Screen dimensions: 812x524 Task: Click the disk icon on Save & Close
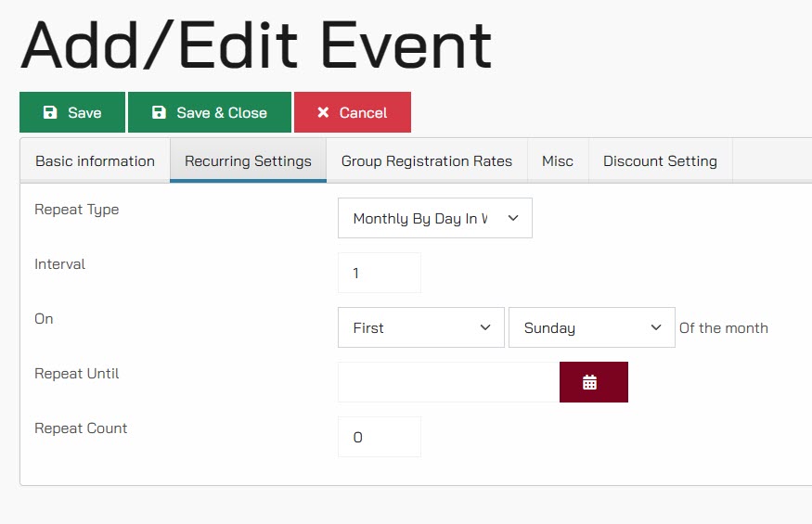coord(159,112)
